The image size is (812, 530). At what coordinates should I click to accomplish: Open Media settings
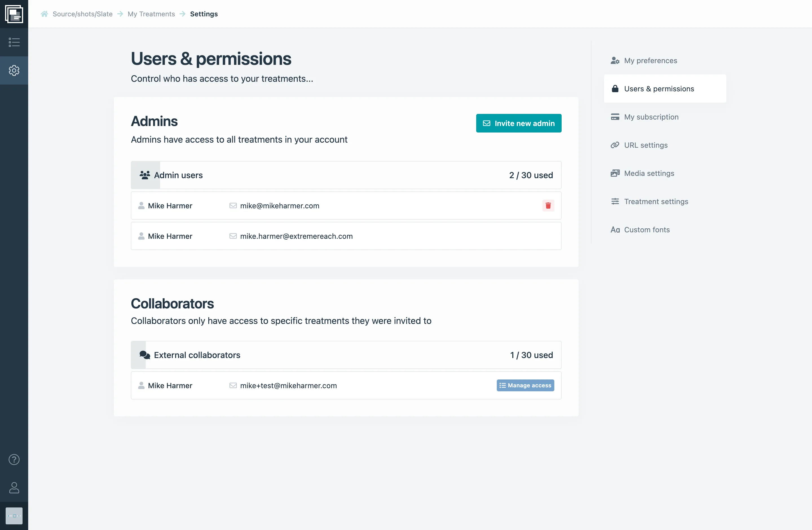point(649,173)
